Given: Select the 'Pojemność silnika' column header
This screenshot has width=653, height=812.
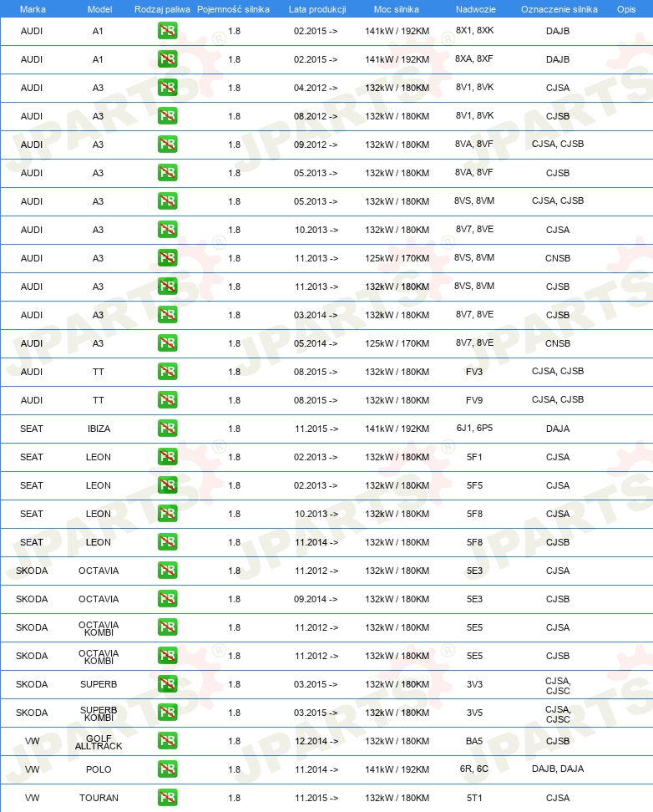Looking at the screenshot, I should click(233, 9).
